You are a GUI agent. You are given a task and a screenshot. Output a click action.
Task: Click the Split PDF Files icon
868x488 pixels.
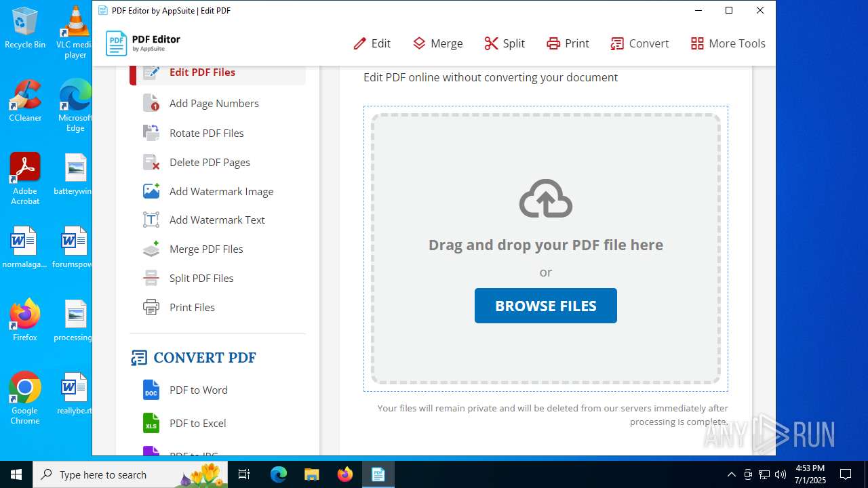151,278
